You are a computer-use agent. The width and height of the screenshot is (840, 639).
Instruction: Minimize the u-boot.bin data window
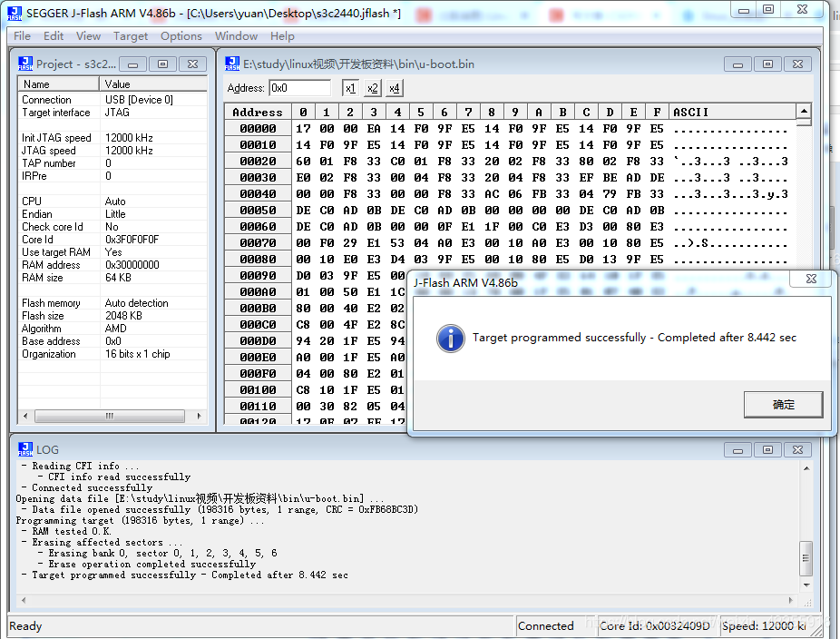(x=737, y=64)
